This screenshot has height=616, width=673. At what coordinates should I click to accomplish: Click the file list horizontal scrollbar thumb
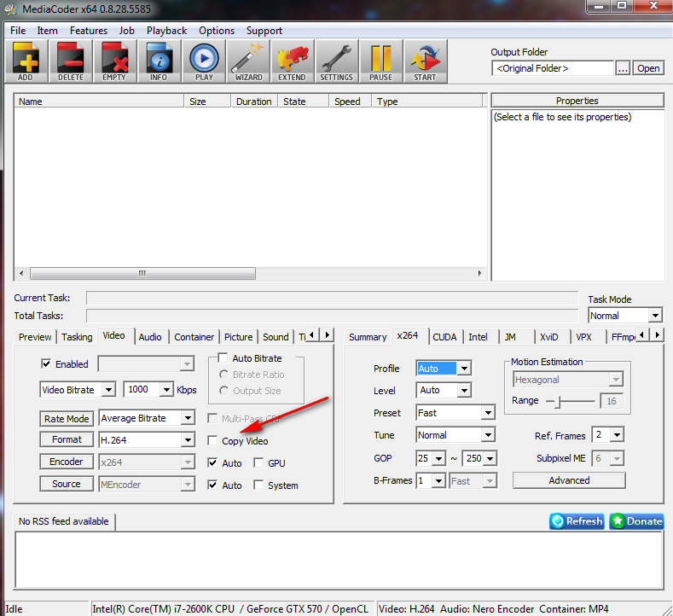tap(142, 273)
